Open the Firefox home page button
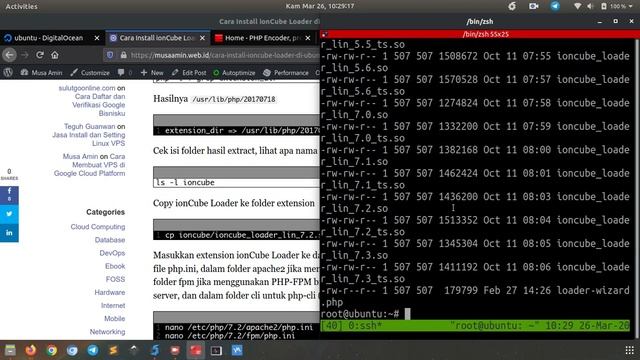 pyautogui.click(x=55, y=55)
